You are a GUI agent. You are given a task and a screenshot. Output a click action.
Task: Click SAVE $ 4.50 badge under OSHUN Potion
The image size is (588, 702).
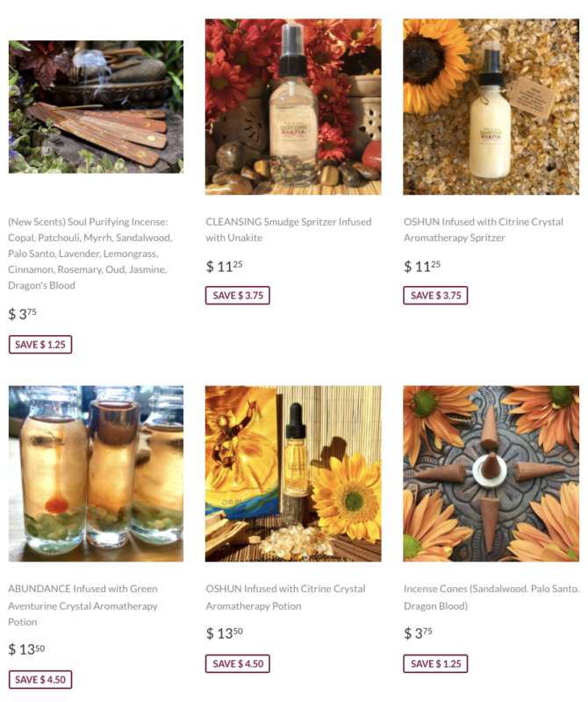(238, 663)
